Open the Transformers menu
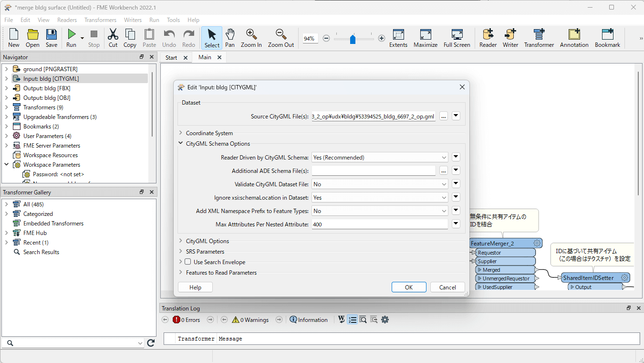This screenshot has height=363, width=644. [x=100, y=20]
